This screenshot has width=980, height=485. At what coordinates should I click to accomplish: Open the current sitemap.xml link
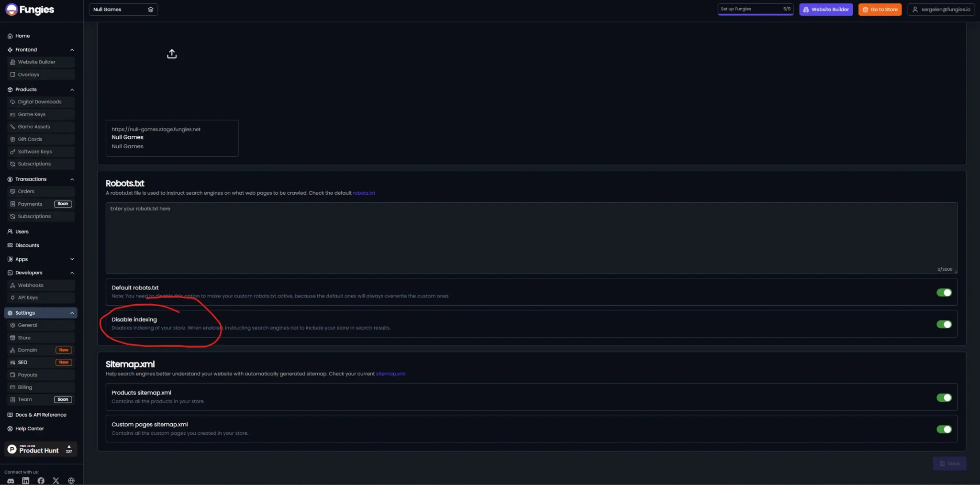click(390, 374)
